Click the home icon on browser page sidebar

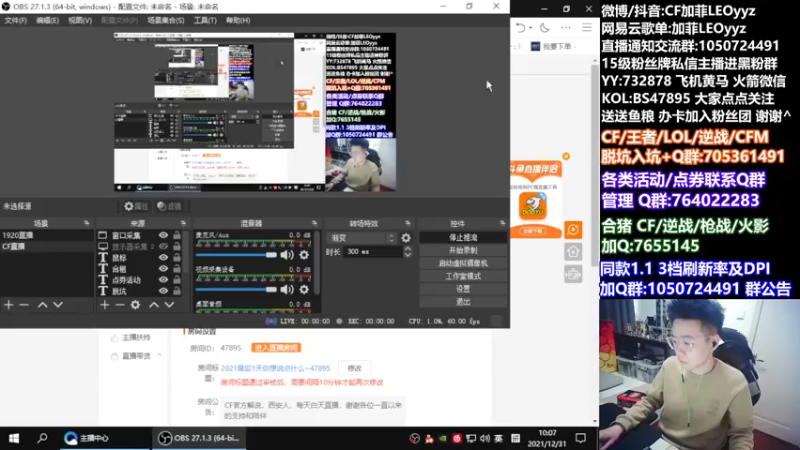(573, 252)
